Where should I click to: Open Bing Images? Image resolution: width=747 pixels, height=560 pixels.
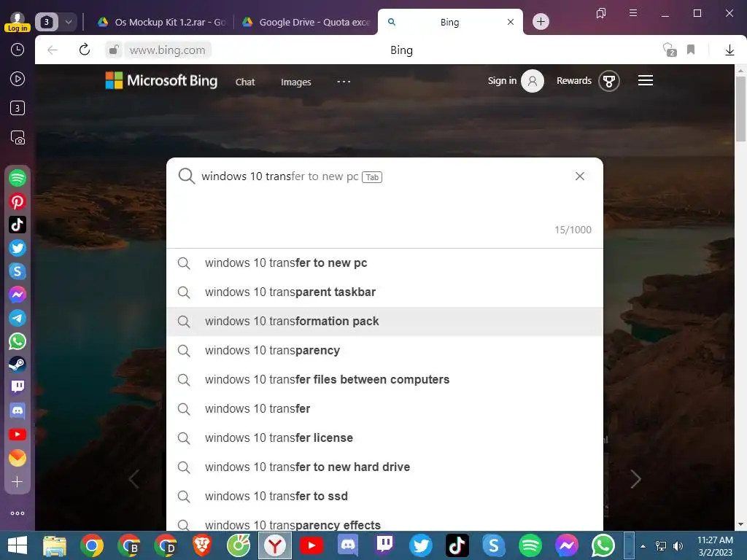click(296, 82)
